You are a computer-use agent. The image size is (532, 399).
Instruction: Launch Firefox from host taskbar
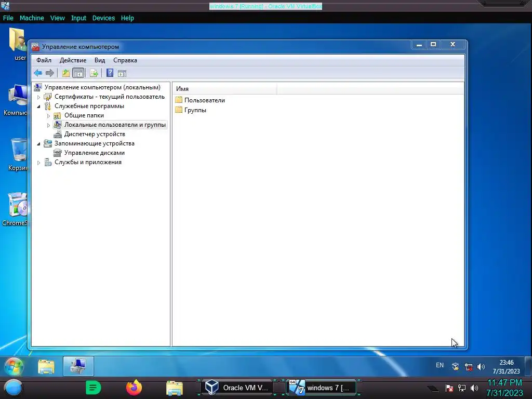134,388
